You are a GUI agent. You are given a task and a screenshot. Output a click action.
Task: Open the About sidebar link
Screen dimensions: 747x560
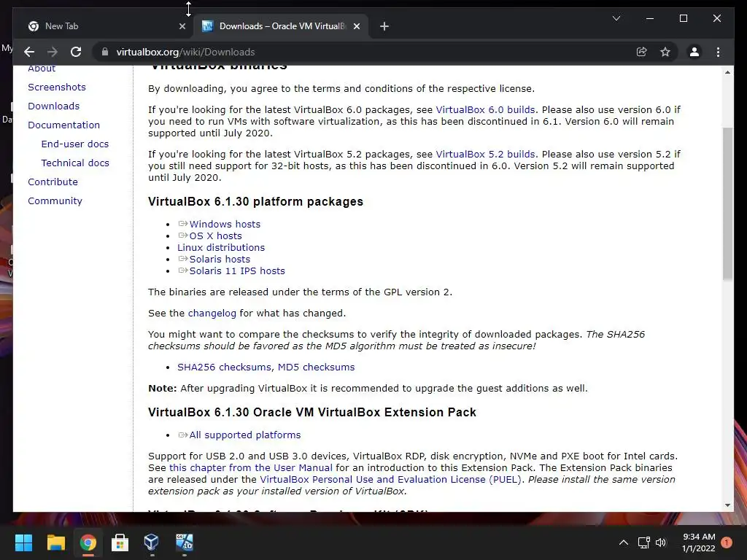pyautogui.click(x=42, y=69)
